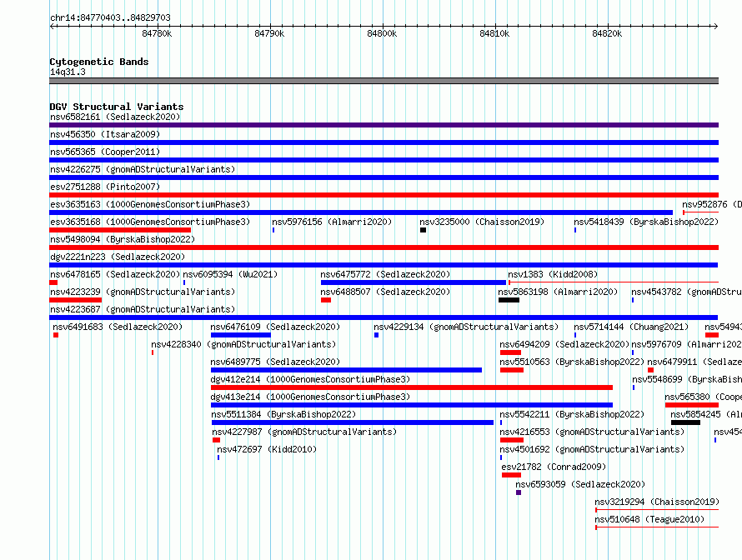The height and width of the screenshot is (560, 742).
Task: Open the nsv5714144 (Chuang2021) label
Action: pyautogui.click(x=631, y=327)
